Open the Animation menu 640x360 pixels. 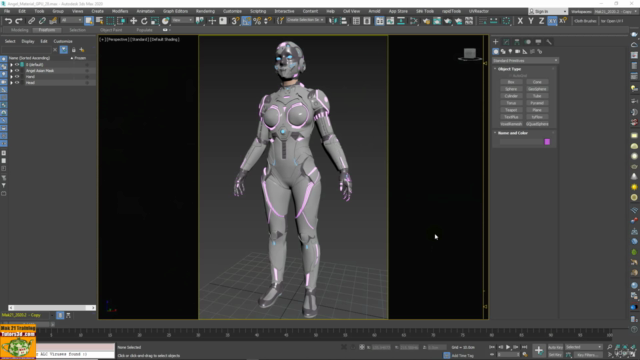(145, 11)
